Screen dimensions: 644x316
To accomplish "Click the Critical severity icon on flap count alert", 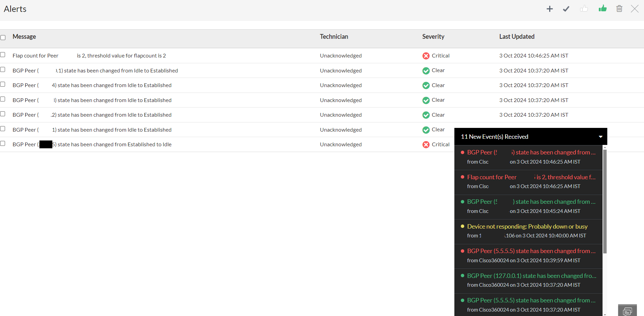I will click(426, 56).
